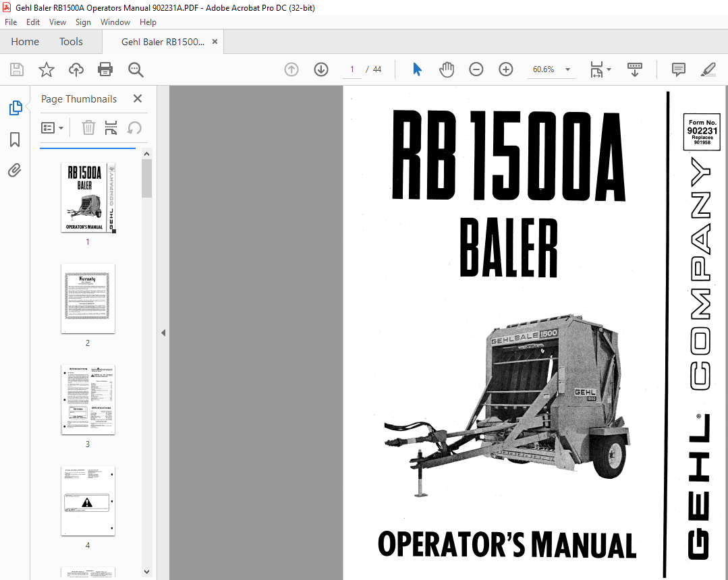The height and width of the screenshot is (580, 728).
Task: Select the Gehl Baler RB1500 document tab
Action: (163, 42)
